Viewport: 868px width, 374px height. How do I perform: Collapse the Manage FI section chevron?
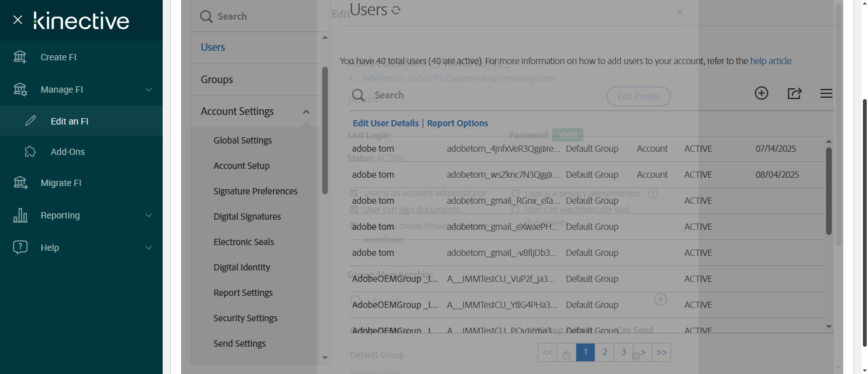[149, 90]
